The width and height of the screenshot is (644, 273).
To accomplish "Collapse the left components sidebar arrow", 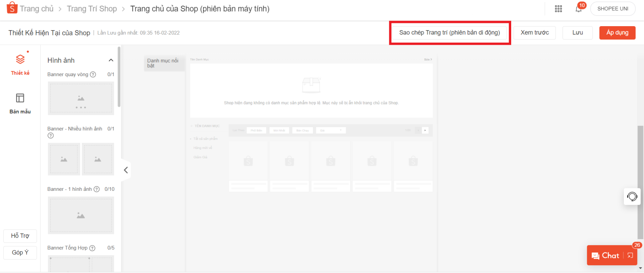I will (x=126, y=170).
